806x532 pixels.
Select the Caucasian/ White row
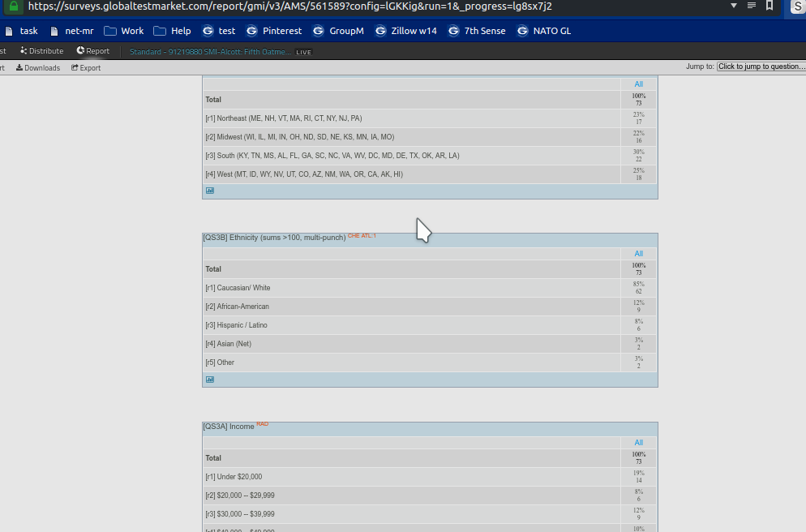[430, 288]
